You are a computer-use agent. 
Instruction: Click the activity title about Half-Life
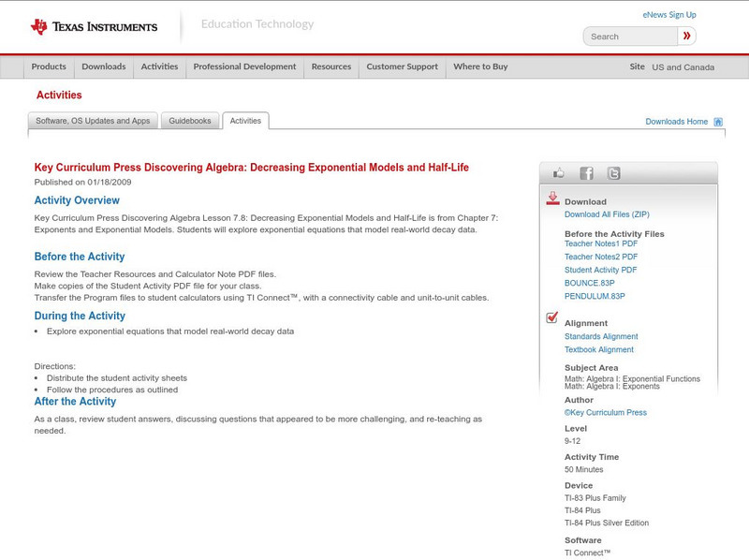251,168
